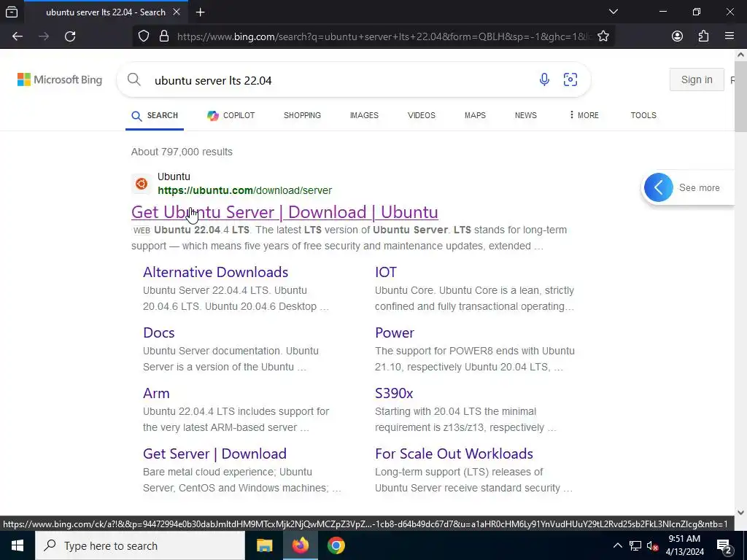The width and height of the screenshot is (747, 560).
Task: Switch to Images results
Action: [x=364, y=116]
